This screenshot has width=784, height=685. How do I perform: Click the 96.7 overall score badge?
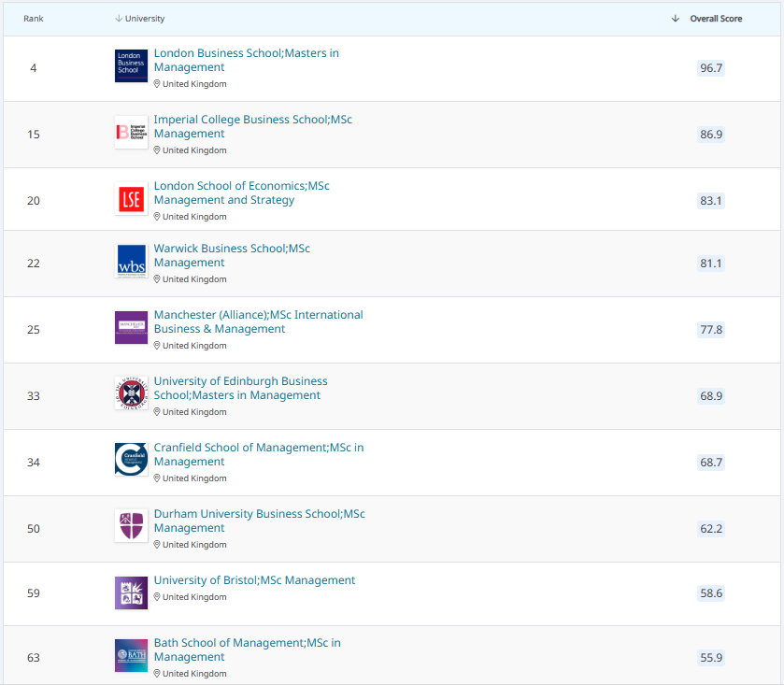click(711, 68)
